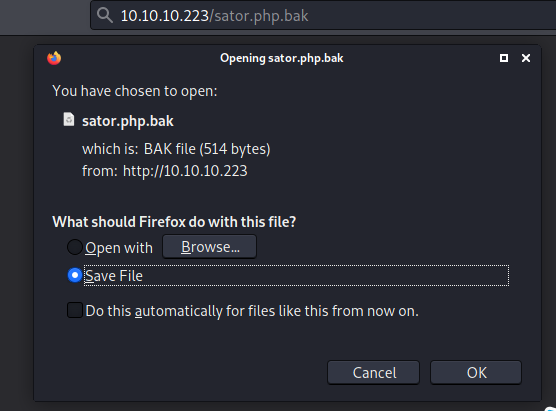556x411 pixels.
Task: Click the BAK file (514 bytes) description
Action: tap(207, 149)
